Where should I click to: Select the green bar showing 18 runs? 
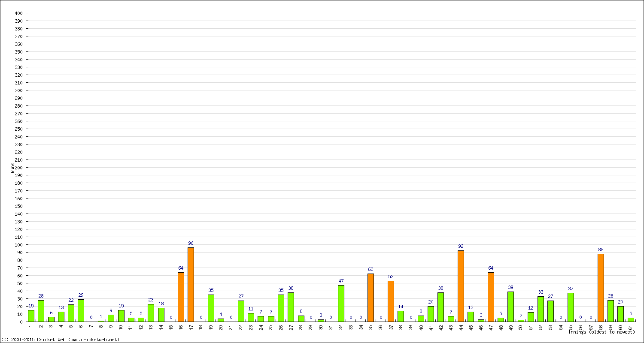161,315
